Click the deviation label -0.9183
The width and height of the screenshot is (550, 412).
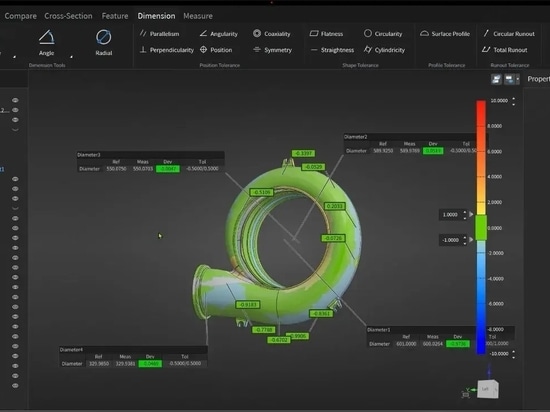pyautogui.click(x=248, y=305)
